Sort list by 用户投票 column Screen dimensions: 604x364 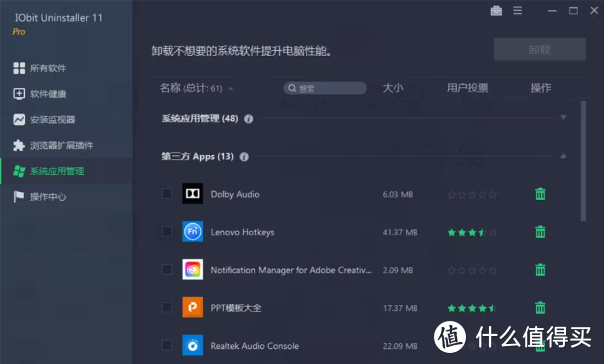pyautogui.click(x=467, y=88)
